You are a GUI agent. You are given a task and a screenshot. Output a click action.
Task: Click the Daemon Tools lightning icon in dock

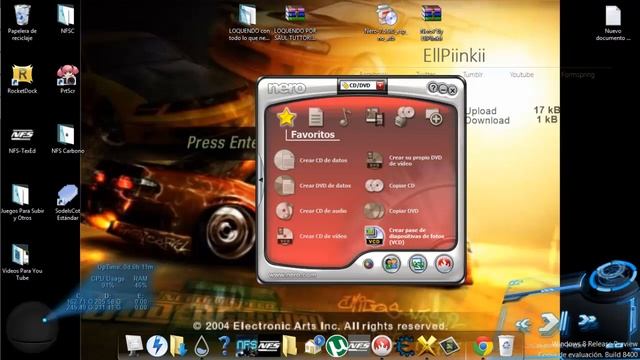click(x=157, y=346)
